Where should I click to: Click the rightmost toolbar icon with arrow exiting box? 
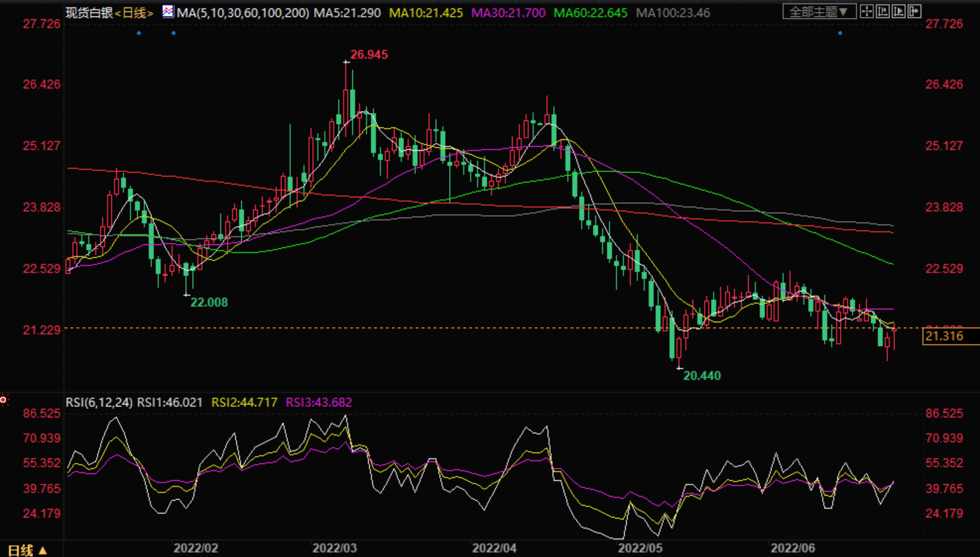coord(915,11)
